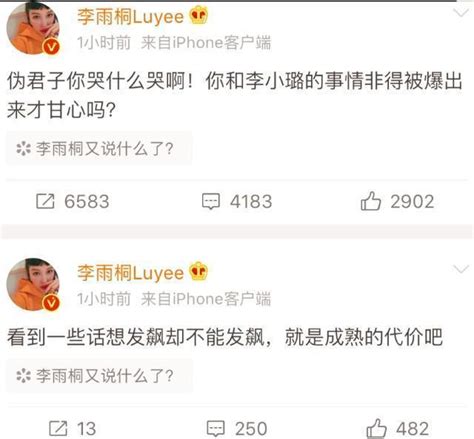
Task: Open first post's avatar photo
Action: coord(33,29)
